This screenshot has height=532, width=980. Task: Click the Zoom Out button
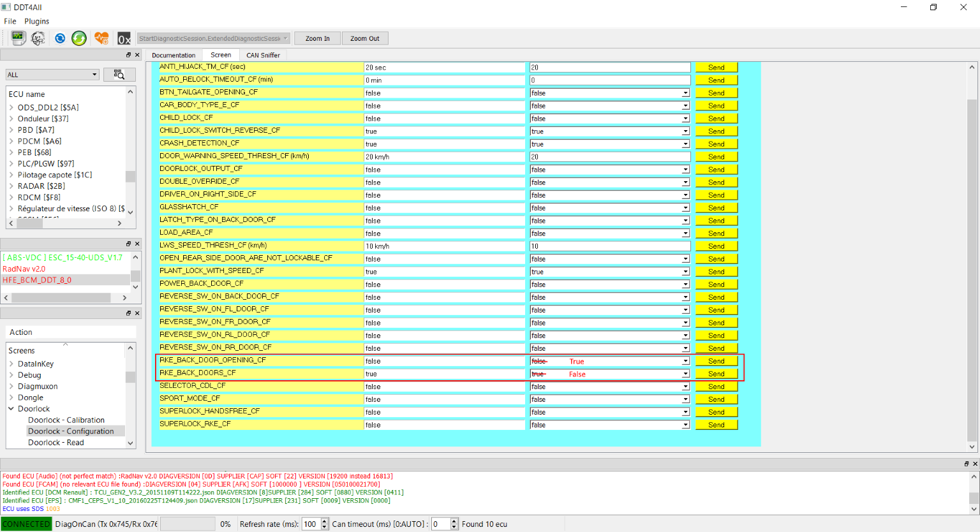365,38
